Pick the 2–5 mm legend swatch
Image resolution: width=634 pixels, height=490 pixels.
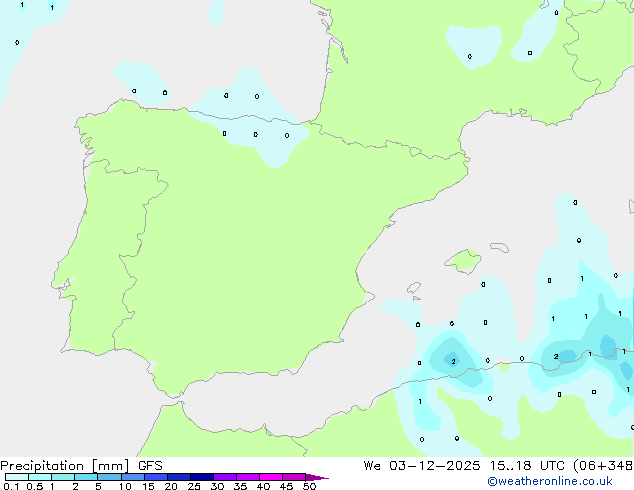86,477
